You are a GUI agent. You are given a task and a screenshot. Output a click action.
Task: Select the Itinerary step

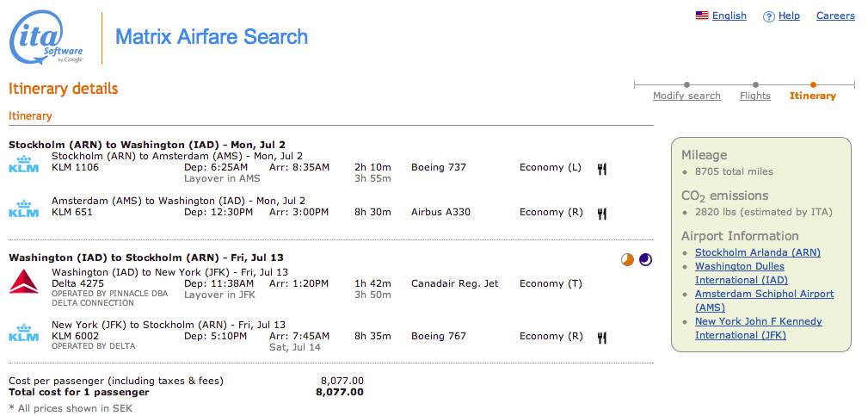pyautogui.click(x=812, y=96)
